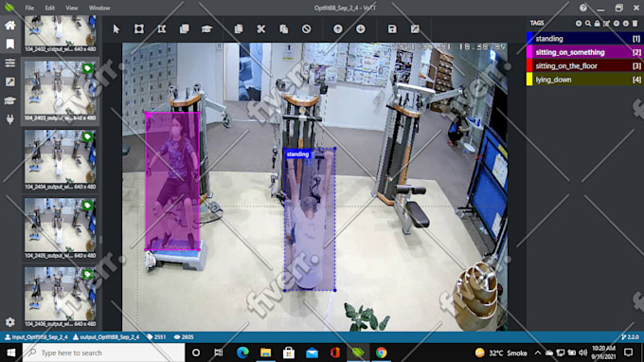The image size is (644, 362).
Task: Click the blue color swatch for standing
Action: pyautogui.click(x=529, y=39)
